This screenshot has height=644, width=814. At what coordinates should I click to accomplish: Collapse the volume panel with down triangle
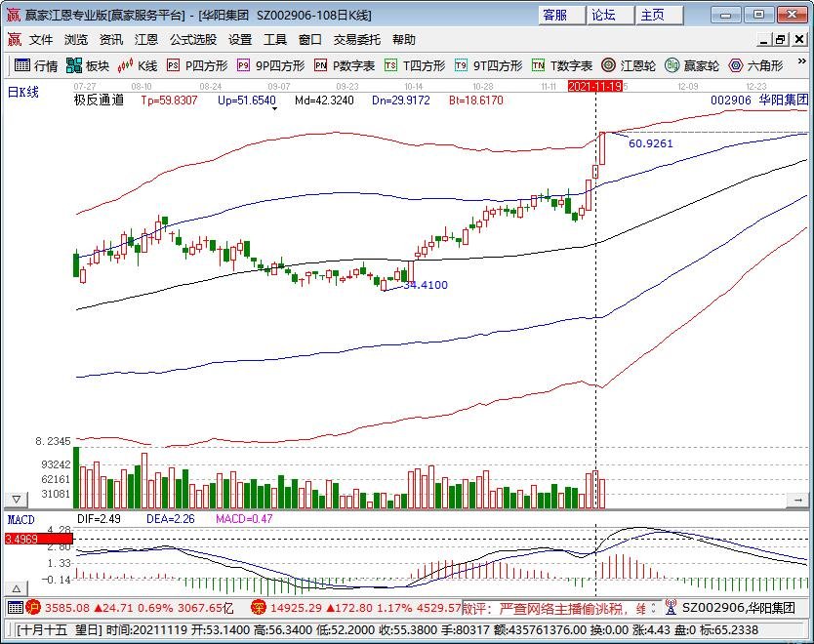coord(16,500)
